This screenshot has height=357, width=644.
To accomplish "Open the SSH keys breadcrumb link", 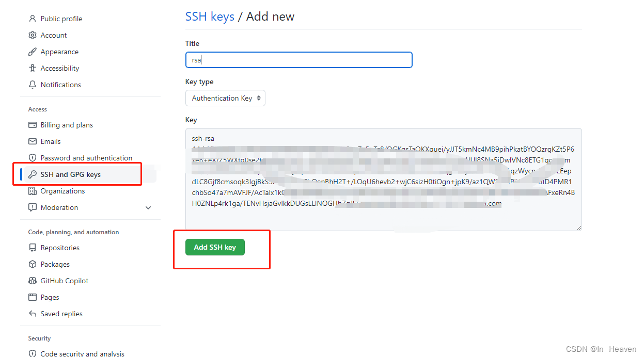I will [x=210, y=17].
